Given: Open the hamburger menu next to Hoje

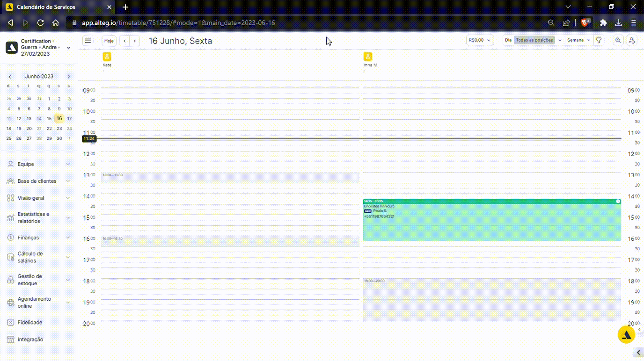Looking at the screenshot, I should [88, 41].
